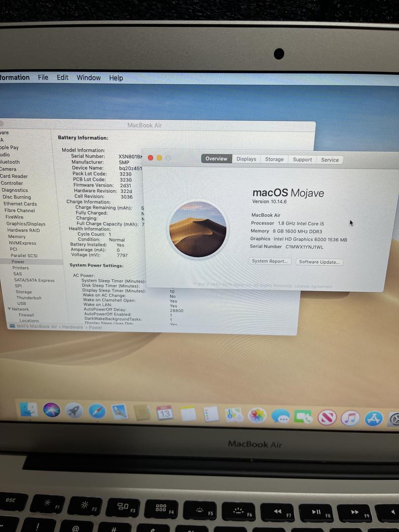This screenshot has height=532, width=399.
Task: Select SATA/SATA Express in the sidebar
Action: (34, 280)
